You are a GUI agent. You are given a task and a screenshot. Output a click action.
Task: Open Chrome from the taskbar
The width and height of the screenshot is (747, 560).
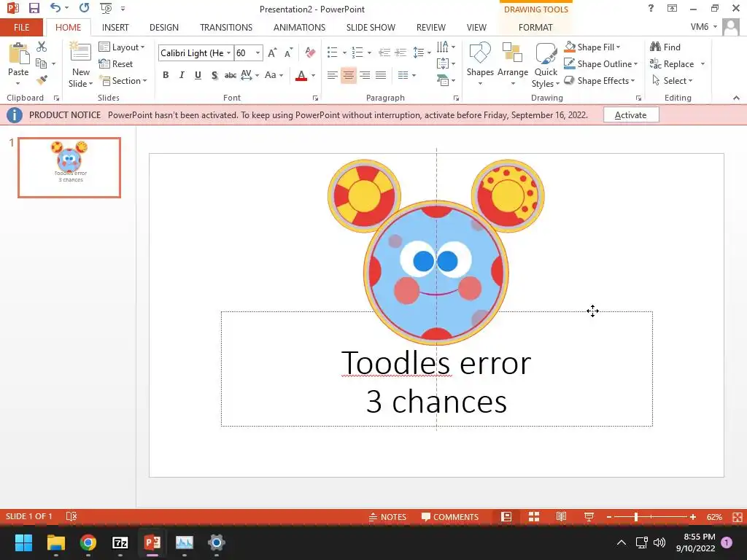(x=88, y=542)
